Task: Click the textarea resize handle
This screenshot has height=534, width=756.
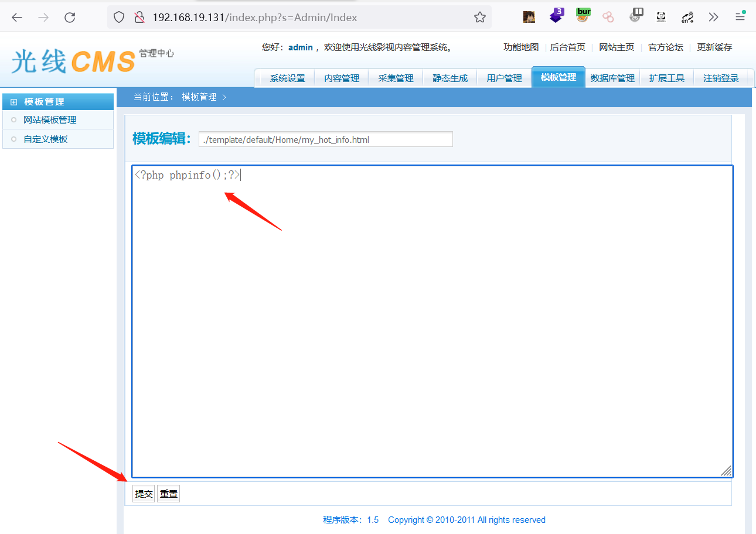Action: coord(727,471)
